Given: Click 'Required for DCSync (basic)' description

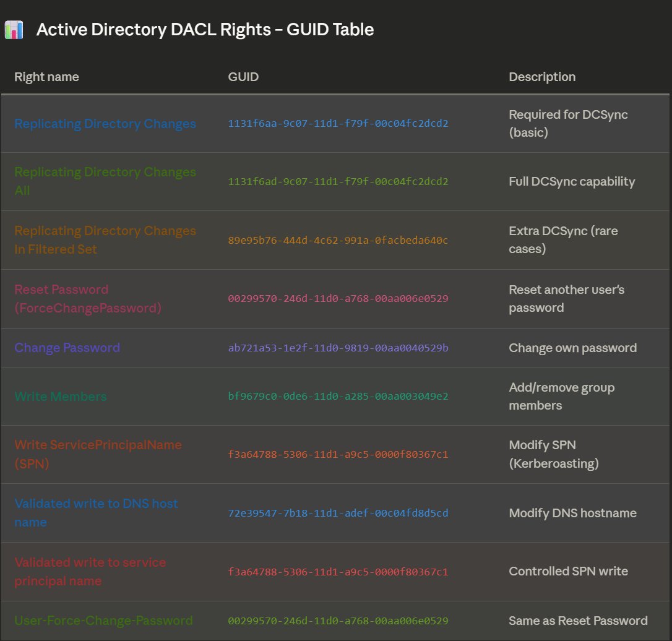Looking at the screenshot, I should tap(568, 123).
